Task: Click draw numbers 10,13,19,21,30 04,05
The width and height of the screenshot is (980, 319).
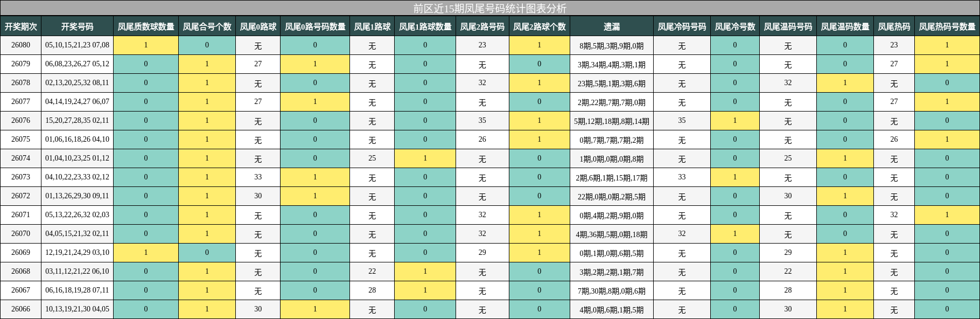Action: (77, 309)
